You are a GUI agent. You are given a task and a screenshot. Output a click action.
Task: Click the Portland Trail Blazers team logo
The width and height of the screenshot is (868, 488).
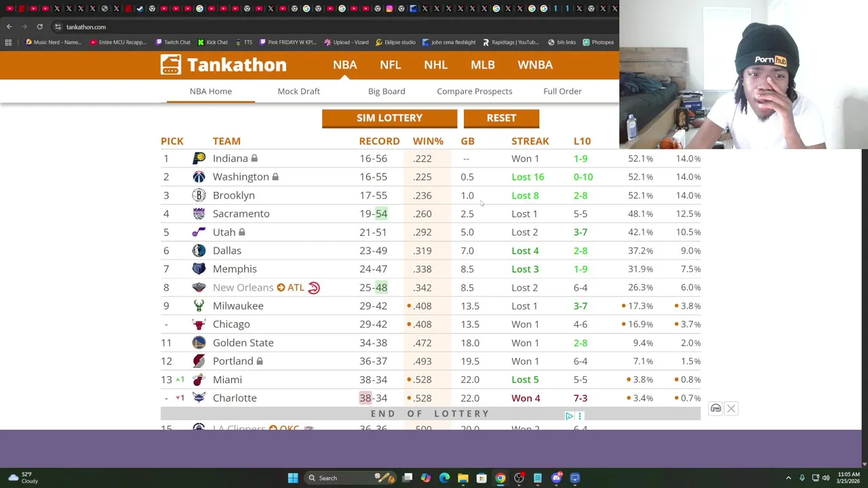click(x=199, y=361)
